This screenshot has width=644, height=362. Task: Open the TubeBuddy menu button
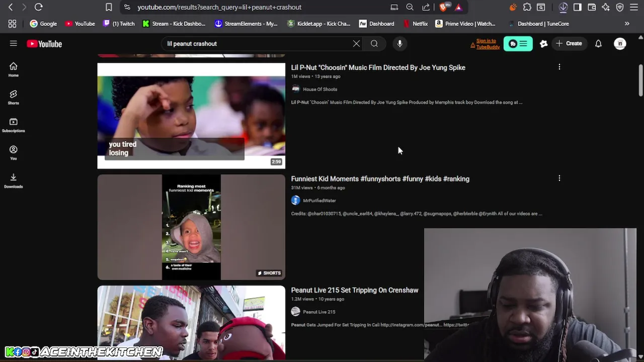(518, 44)
